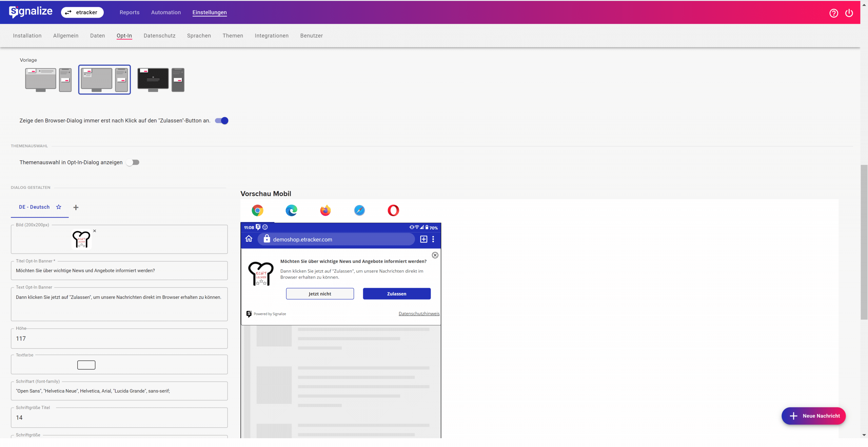
Task: Click the Schriftgröße Titel field
Action: point(119,418)
